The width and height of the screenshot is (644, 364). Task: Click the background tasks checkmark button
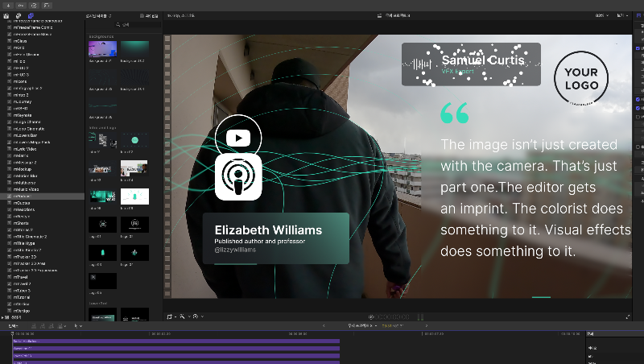[34, 6]
